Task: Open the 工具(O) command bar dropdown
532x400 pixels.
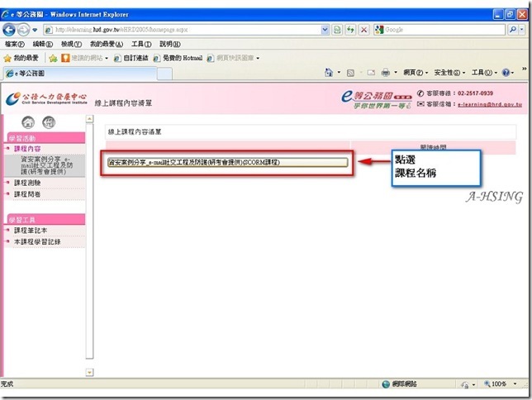Action: tap(484, 73)
